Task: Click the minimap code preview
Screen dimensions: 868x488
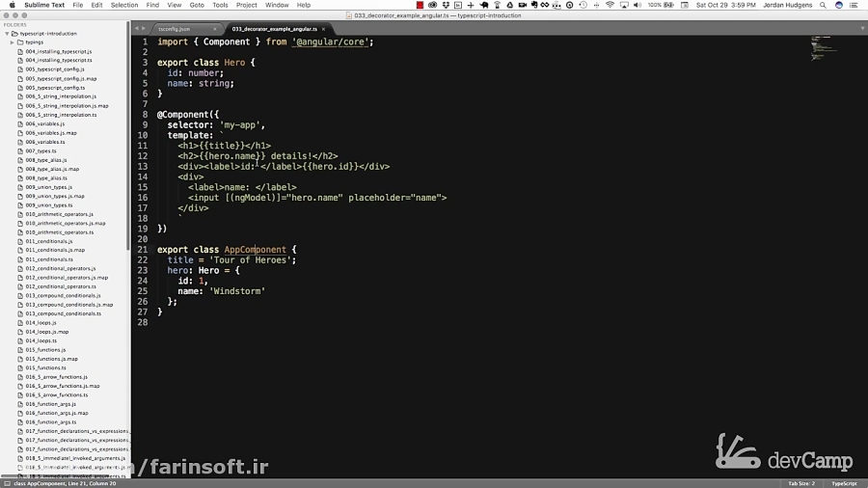Action: pos(824,48)
